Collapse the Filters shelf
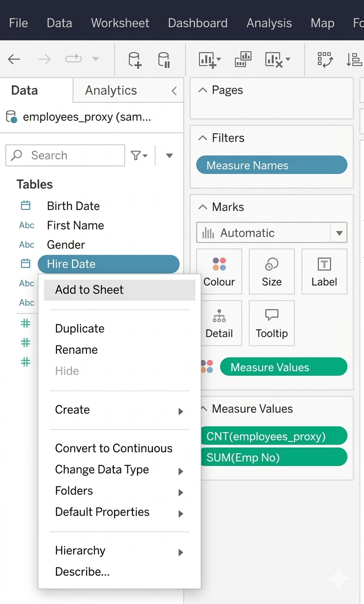 [x=203, y=138]
